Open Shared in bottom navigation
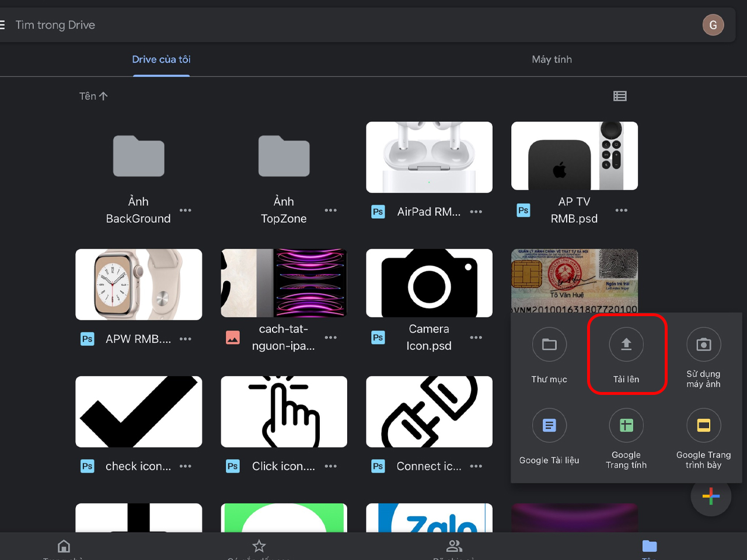The width and height of the screenshot is (747, 560). 453,547
